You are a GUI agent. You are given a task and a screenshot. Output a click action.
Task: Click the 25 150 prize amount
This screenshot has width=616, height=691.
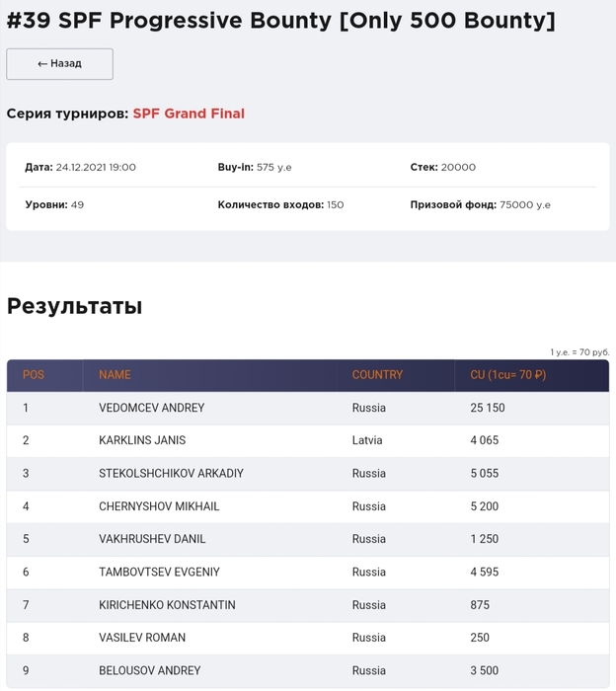click(488, 408)
